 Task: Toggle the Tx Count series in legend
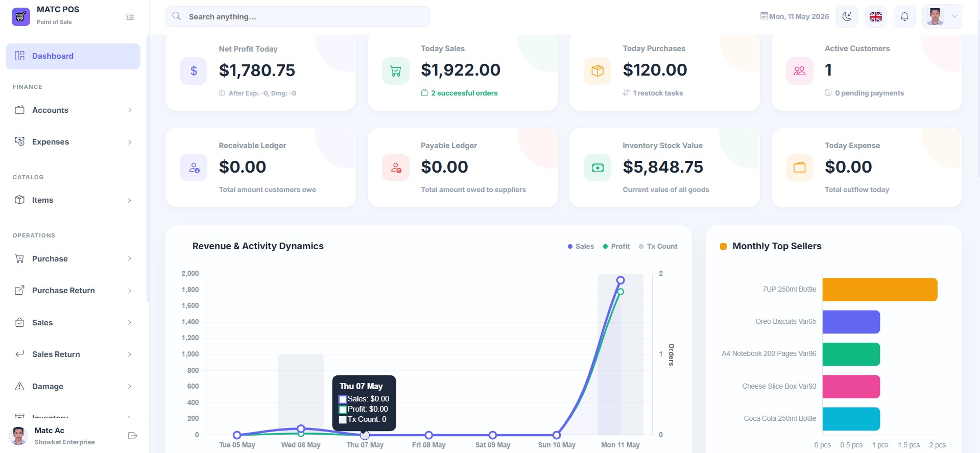tap(658, 246)
